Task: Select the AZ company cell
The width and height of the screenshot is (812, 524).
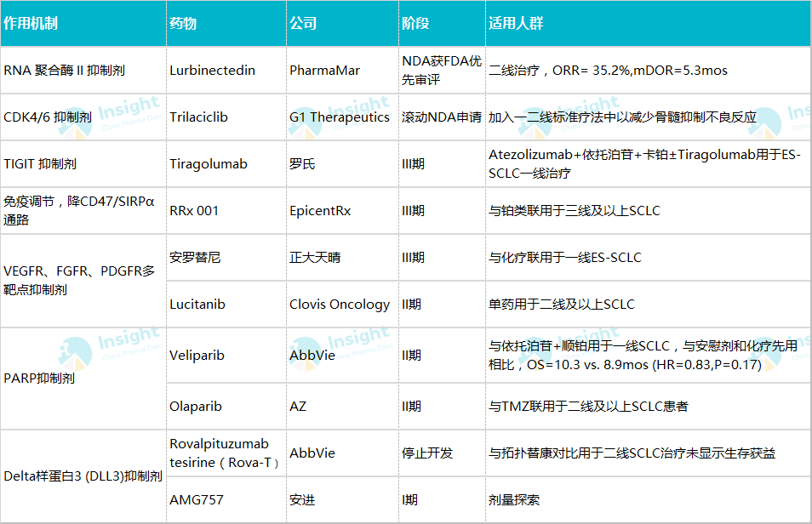Action: tap(342, 407)
